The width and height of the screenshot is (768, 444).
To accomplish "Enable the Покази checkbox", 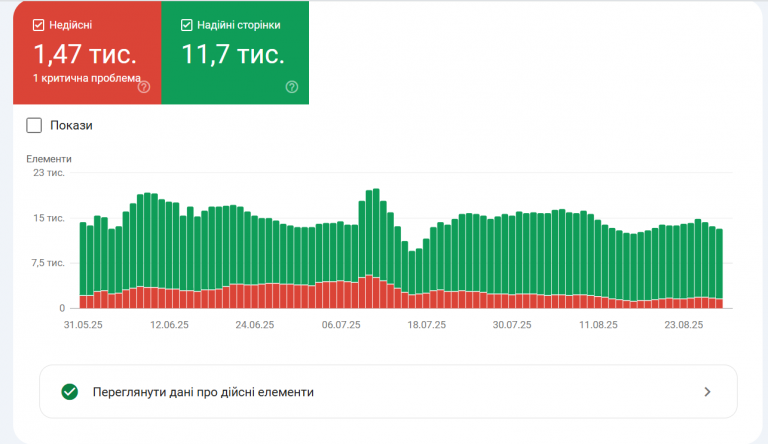I will [x=34, y=125].
